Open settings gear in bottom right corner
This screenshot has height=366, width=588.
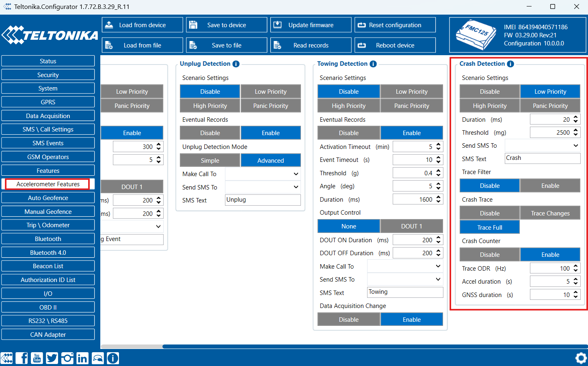click(x=581, y=358)
